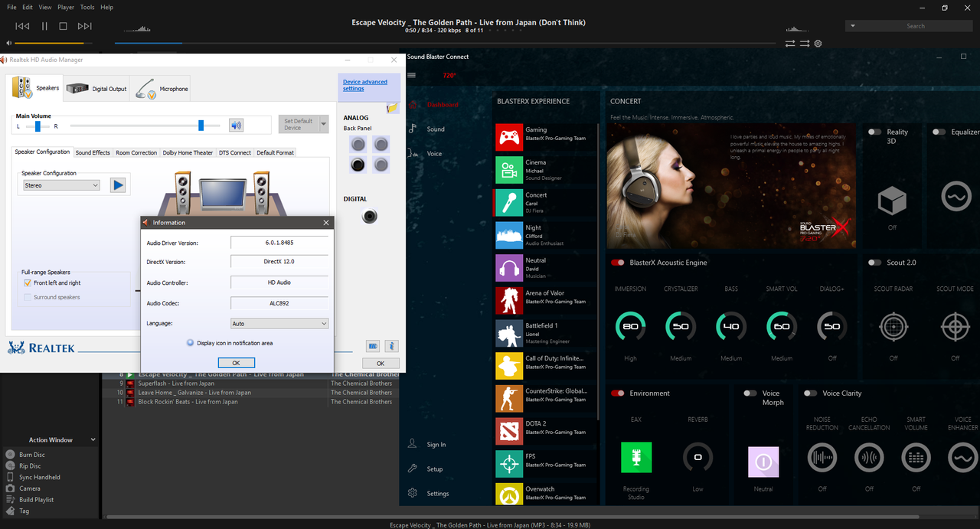Toggle the BlasterX Acoustic Engine switch
The image size is (980, 529).
(x=617, y=263)
